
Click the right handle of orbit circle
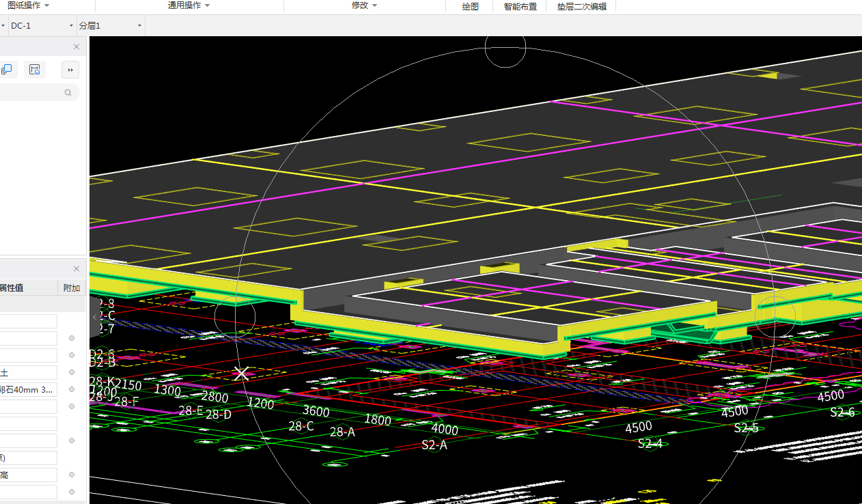(x=775, y=317)
